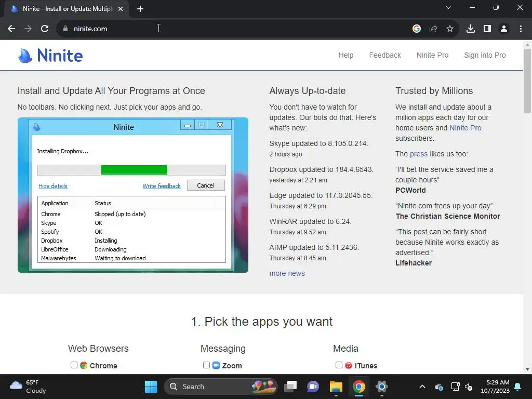Click the 'Trusted by Millions' heading
The height and width of the screenshot is (399, 532).
point(434,91)
